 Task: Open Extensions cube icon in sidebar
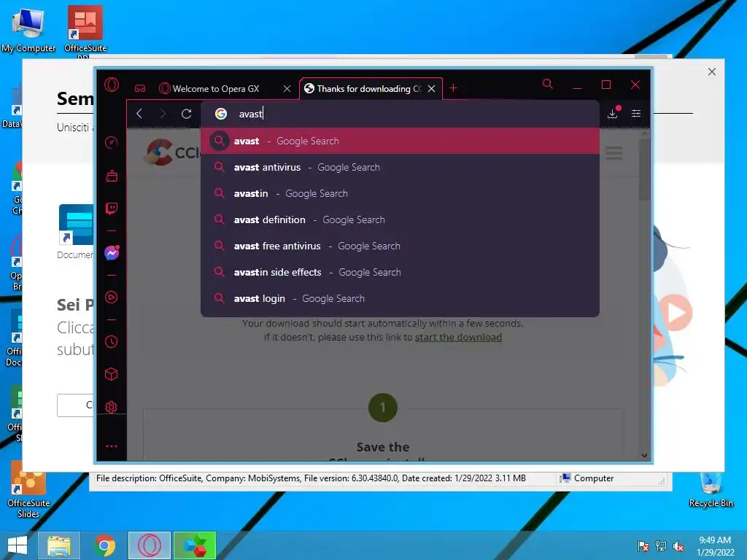(x=112, y=374)
